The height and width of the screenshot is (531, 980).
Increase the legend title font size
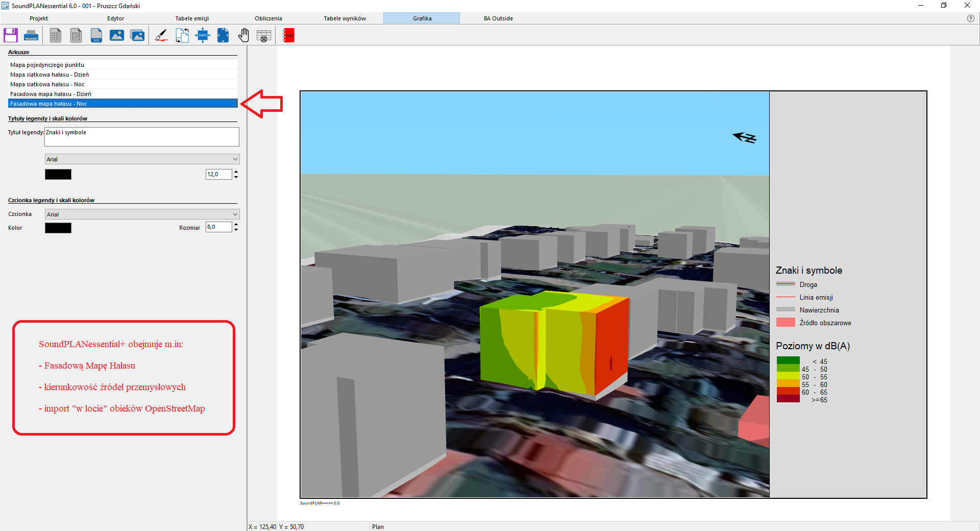pos(236,172)
